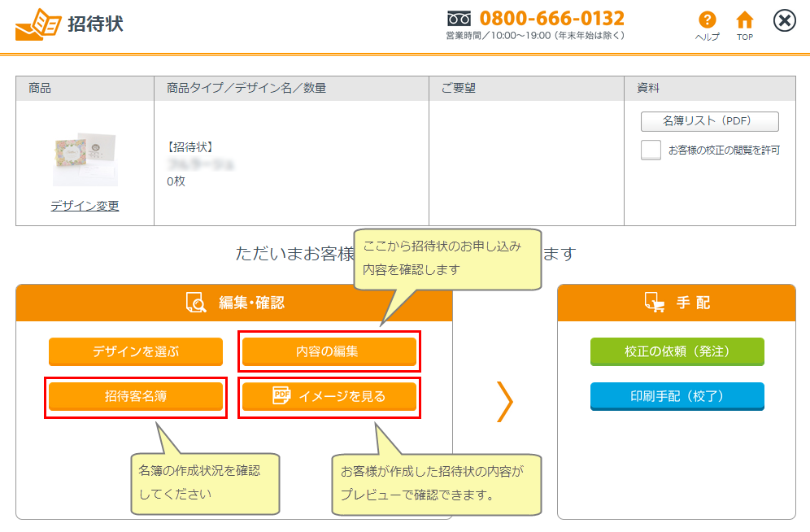Go to TOP via the house icon
810x532 pixels.
click(x=744, y=20)
